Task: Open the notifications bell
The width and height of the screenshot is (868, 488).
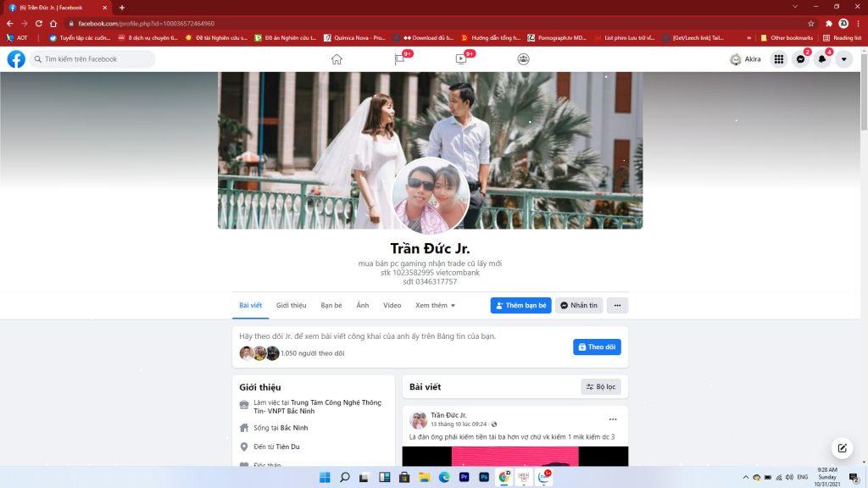Action: pyautogui.click(x=822, y=59)
